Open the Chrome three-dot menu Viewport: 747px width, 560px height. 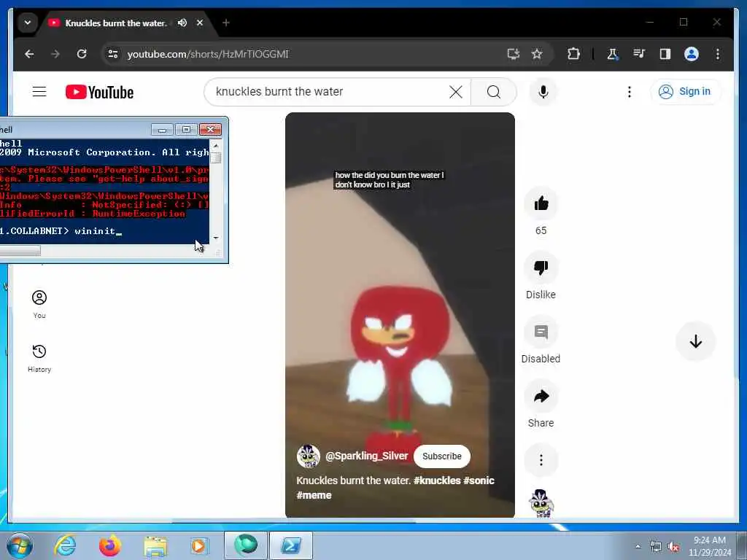[718, 54]
